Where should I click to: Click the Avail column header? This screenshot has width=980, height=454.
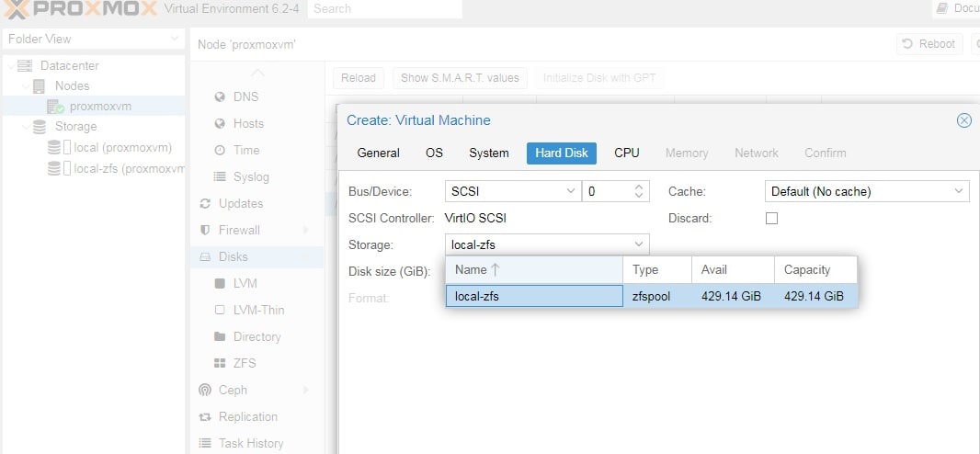click(x=733, y=270)
